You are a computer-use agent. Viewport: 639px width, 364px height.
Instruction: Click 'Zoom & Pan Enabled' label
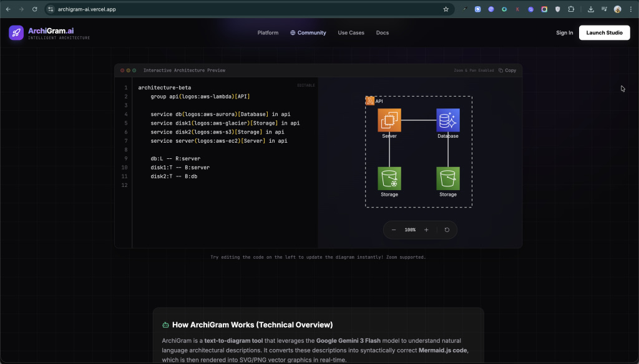pos(474,70)
